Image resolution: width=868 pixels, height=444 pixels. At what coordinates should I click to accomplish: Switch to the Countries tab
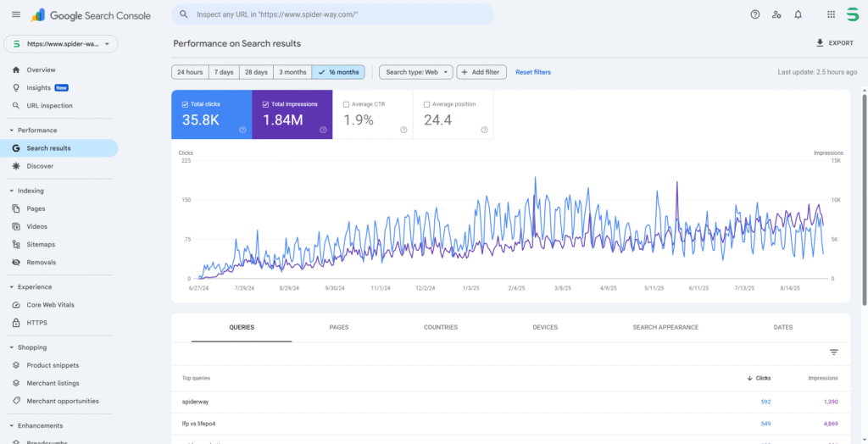(440, 327)
